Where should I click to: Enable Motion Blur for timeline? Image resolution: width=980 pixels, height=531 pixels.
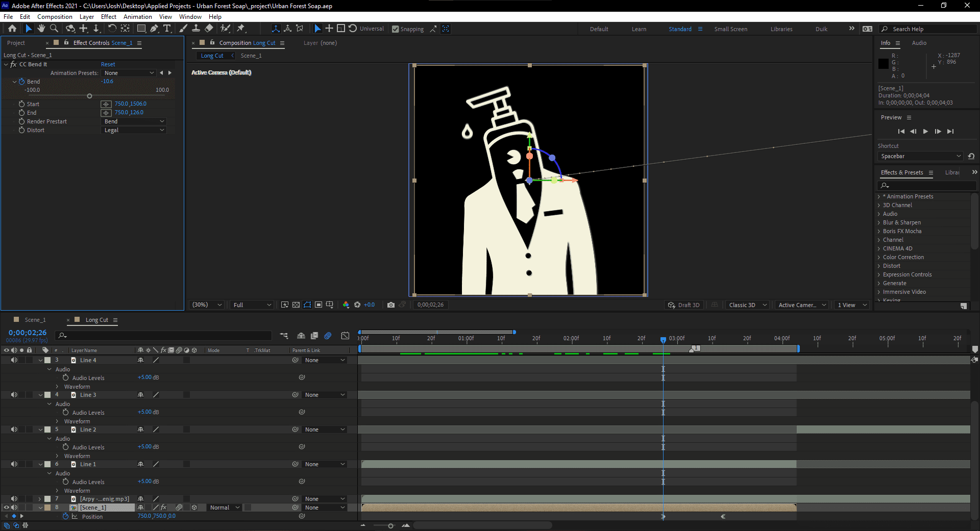coord(328,336)
